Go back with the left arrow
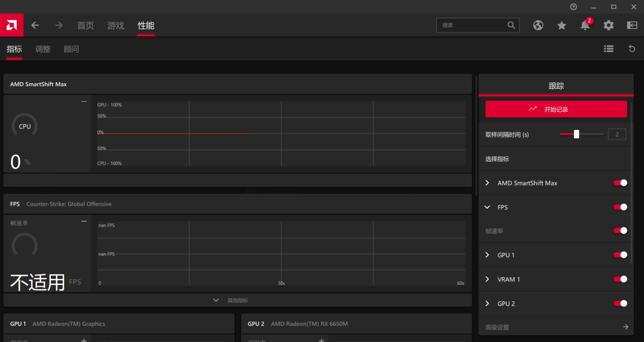 35,25
